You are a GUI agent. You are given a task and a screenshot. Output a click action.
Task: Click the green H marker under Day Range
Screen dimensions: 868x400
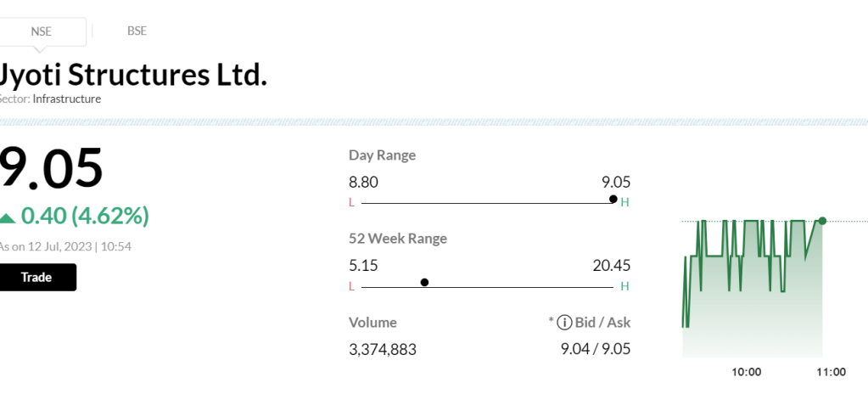click(625, 202)
